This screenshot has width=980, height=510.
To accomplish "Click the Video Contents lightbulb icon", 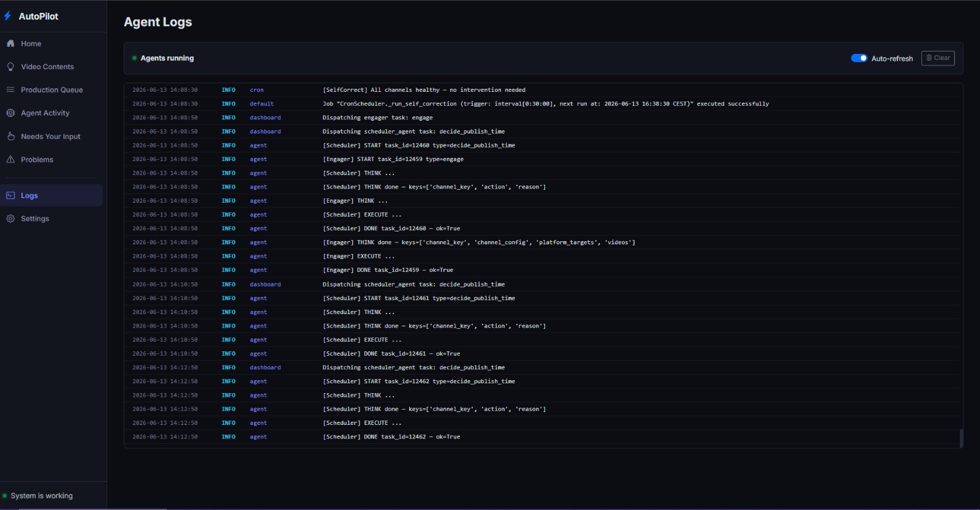I will click(10, 67).
